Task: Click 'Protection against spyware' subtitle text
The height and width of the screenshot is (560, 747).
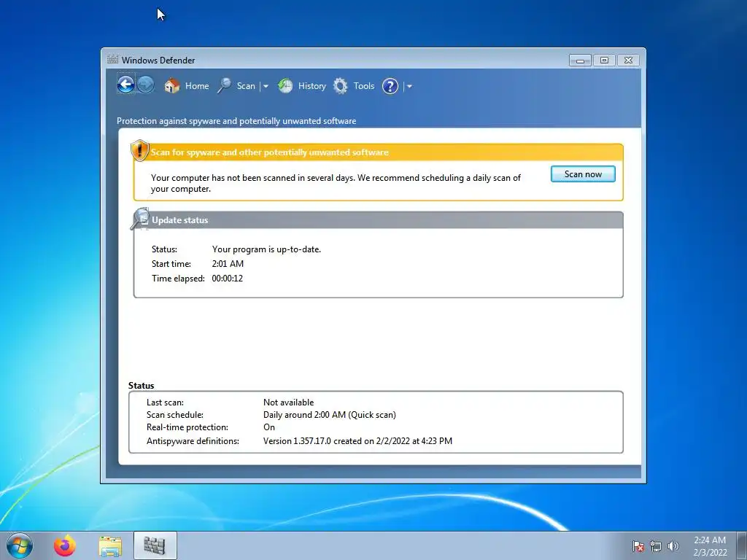Action: point(236,121)
